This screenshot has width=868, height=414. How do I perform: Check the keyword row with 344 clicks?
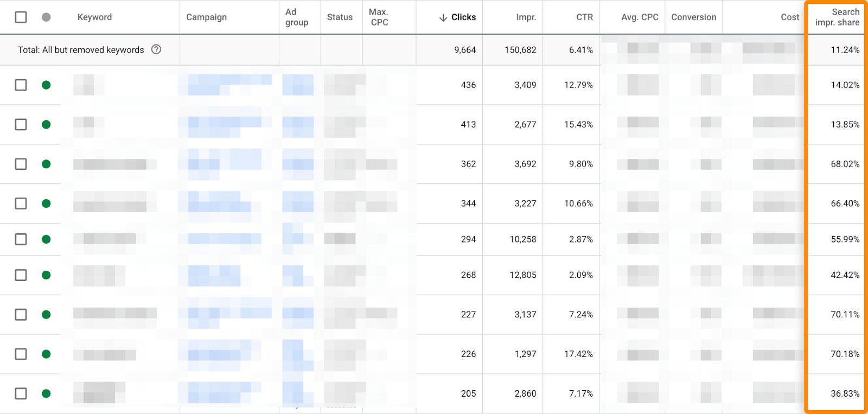pyautogui.click(x=21, y=203)
